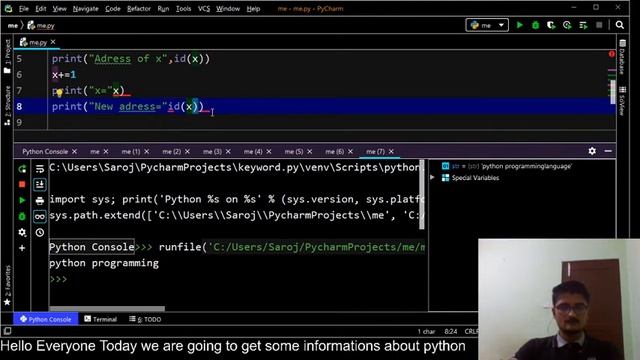The width and height of the screenshot is (640, 360).
Task: Hide the console tool window
Action: tap(608, 151)
